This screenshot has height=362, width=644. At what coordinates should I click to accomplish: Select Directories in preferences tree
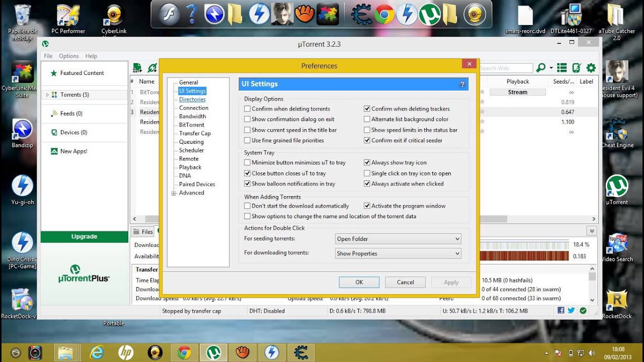pos(192,100)
